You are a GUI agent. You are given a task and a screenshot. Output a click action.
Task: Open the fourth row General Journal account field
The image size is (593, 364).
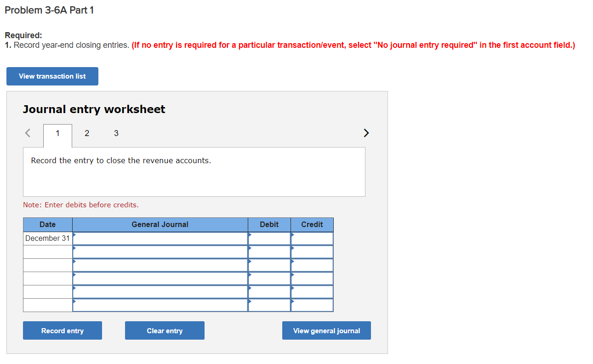160,279
